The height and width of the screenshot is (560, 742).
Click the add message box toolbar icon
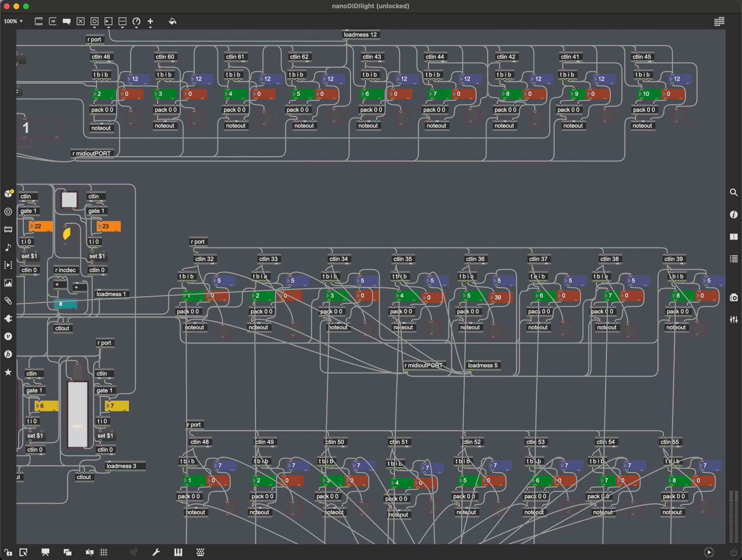coord(53,21)
